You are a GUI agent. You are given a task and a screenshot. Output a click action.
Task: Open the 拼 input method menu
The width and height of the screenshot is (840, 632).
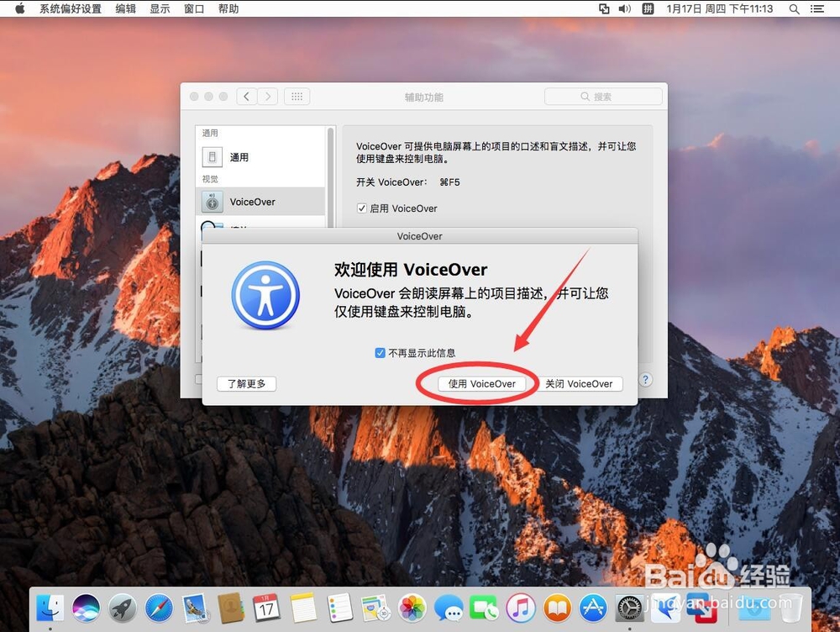tap(648, 8)
